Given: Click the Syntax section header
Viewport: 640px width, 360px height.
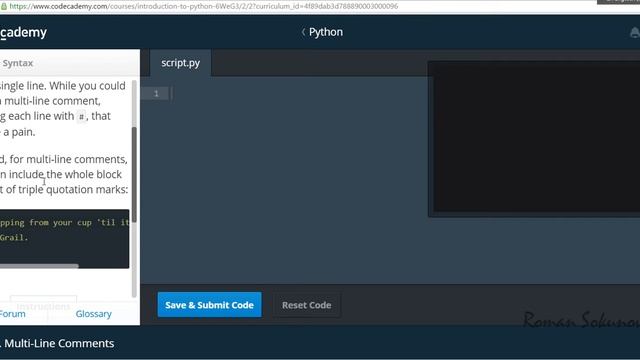Looking at the screenshot, I should coord(18,63).
